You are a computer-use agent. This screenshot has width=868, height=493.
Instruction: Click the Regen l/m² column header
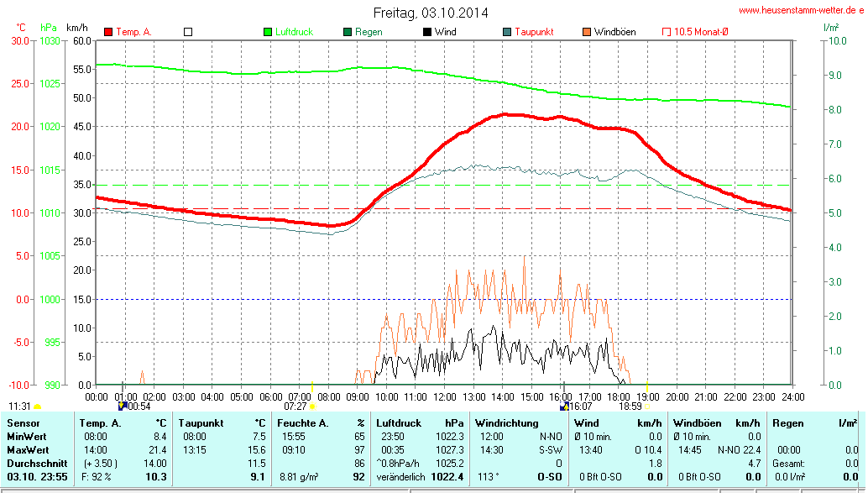(814, 422)
